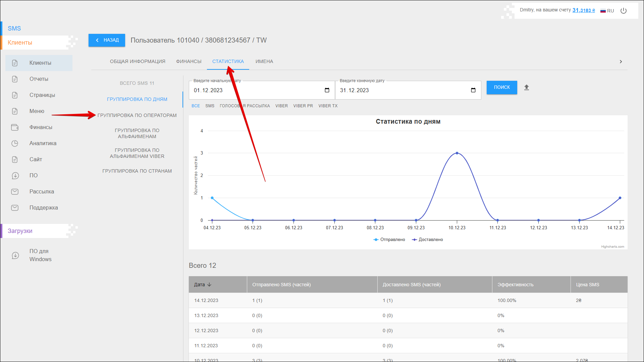
Task: Click the upload export icon near Поиск
Action: (x=527, y=87)
